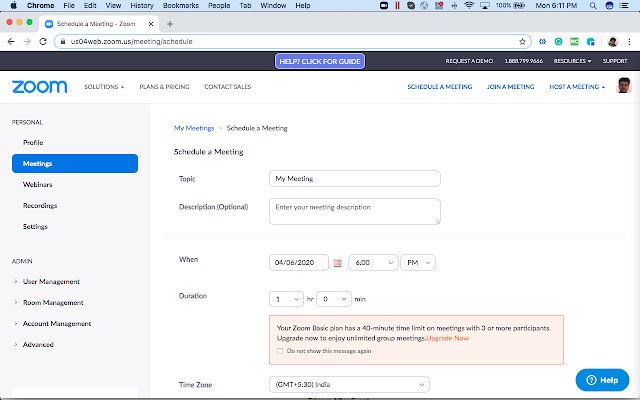Click the 'Help? Click for Guide' button
Viewport: 640px width, 400px height.
(x=320, y=61)
